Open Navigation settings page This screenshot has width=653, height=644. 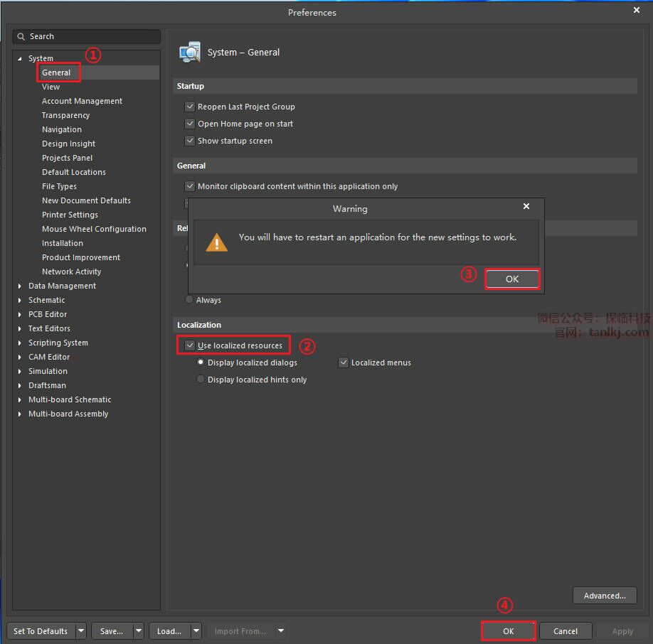(x=62, y=129)
